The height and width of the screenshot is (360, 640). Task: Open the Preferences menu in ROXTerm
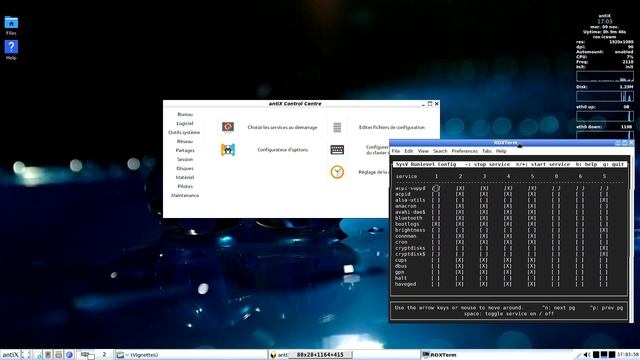pyautogui.click(x=464, y=151)
